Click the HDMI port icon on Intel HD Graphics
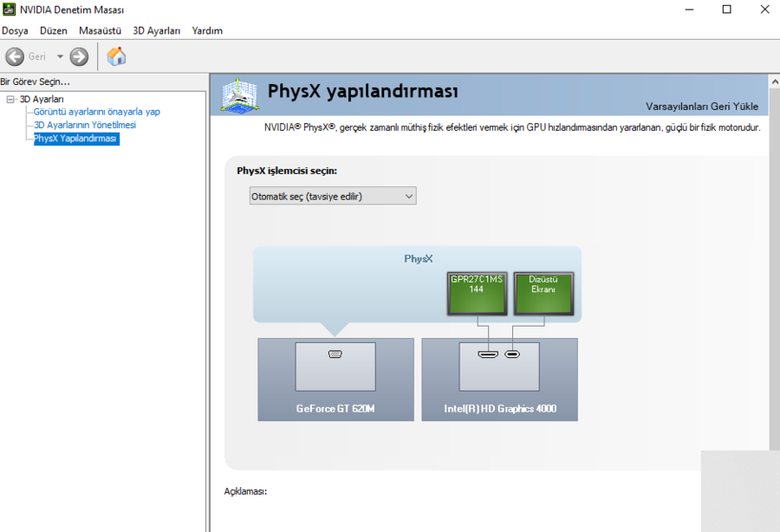780x532 pixels. tap(488, 354)
